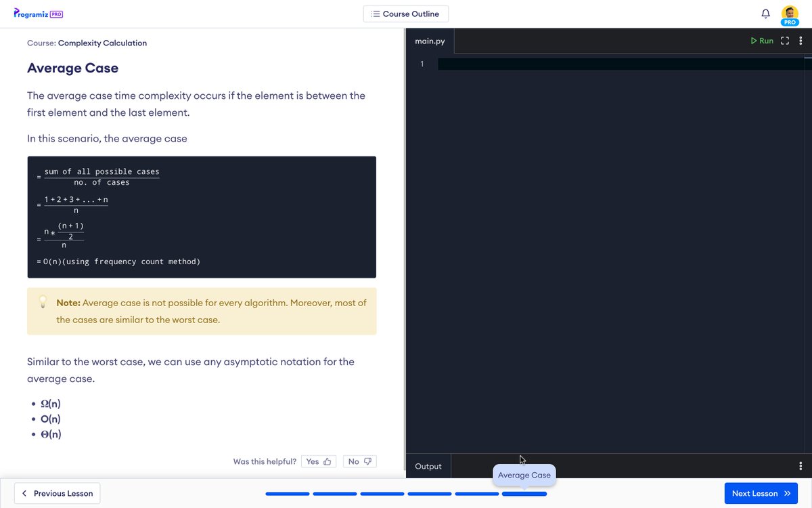This screenshot has width=812, height=508.
Task: Mark lesson not helpful with No
Action: click(360, 461)
